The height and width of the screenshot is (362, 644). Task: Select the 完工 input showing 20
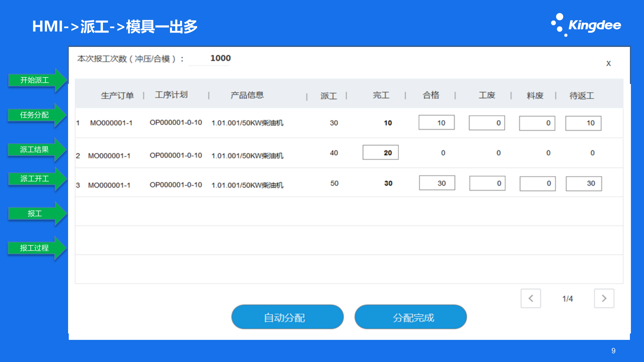380,153
